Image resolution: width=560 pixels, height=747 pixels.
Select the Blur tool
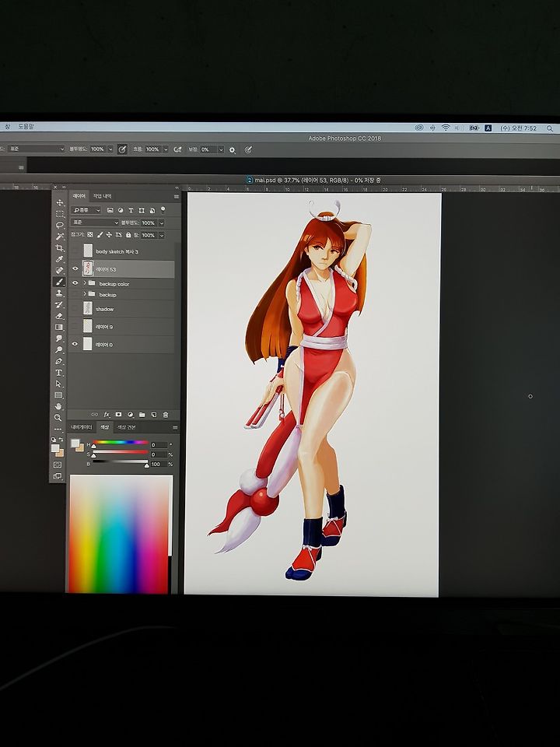click(x=59, y=338)
